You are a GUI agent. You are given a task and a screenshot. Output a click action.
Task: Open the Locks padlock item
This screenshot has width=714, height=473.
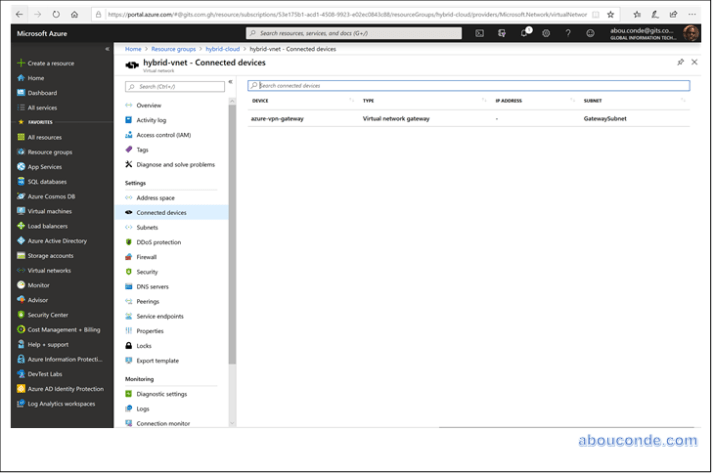tap(128, 345)
